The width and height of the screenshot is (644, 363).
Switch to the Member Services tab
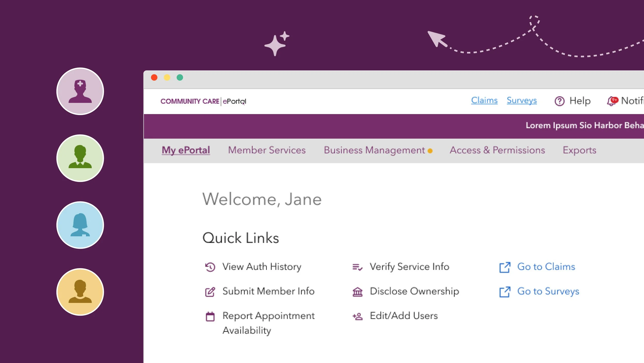pyautogui.click(x=267, y=150)
